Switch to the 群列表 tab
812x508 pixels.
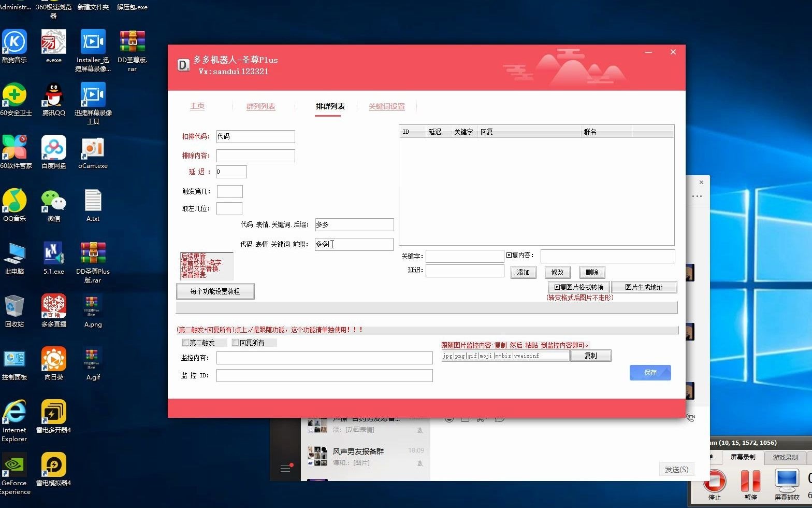point(261,106)
